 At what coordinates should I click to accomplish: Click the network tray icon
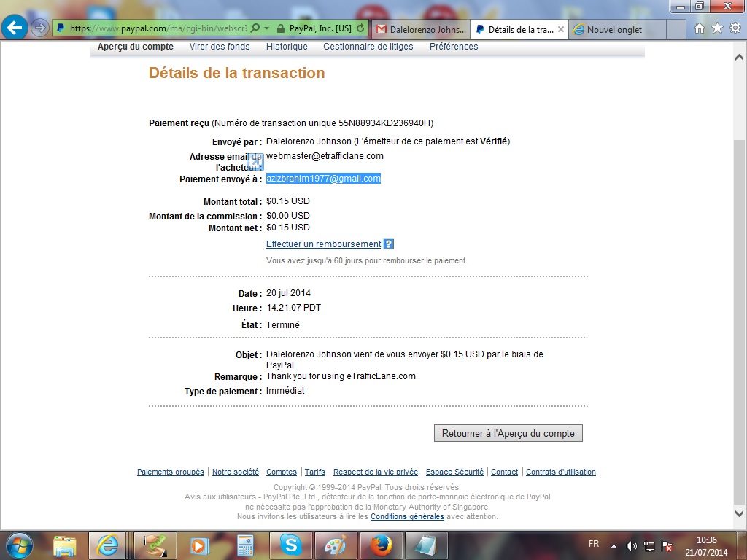649,546
